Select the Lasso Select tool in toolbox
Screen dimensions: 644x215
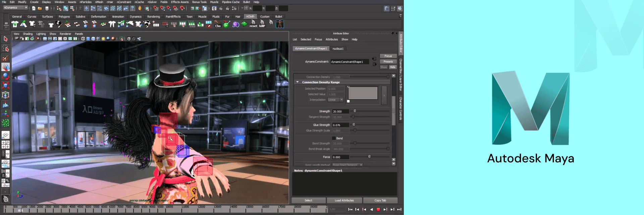[5, 48]
